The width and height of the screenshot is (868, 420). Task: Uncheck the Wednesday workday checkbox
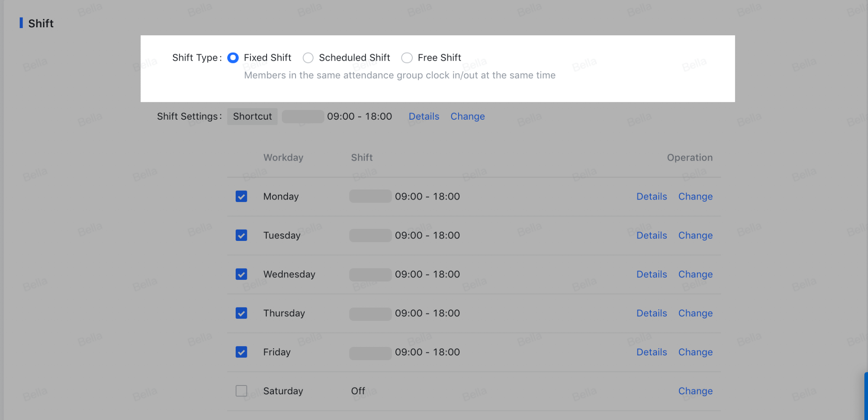[x=241, y=274]
